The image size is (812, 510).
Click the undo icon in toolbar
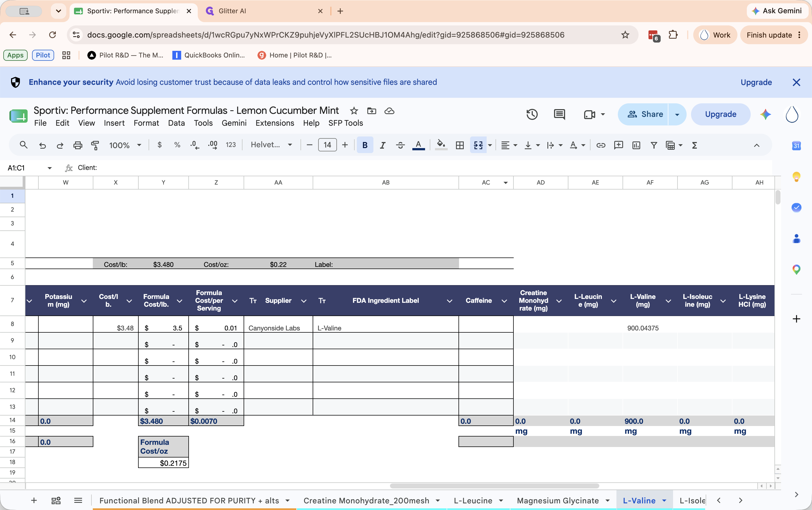43,145
